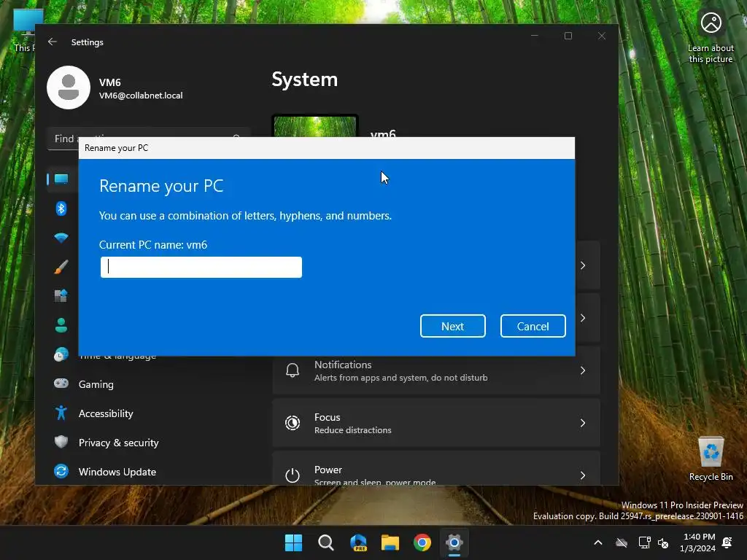Open Notifications settings row

point(436,370)
